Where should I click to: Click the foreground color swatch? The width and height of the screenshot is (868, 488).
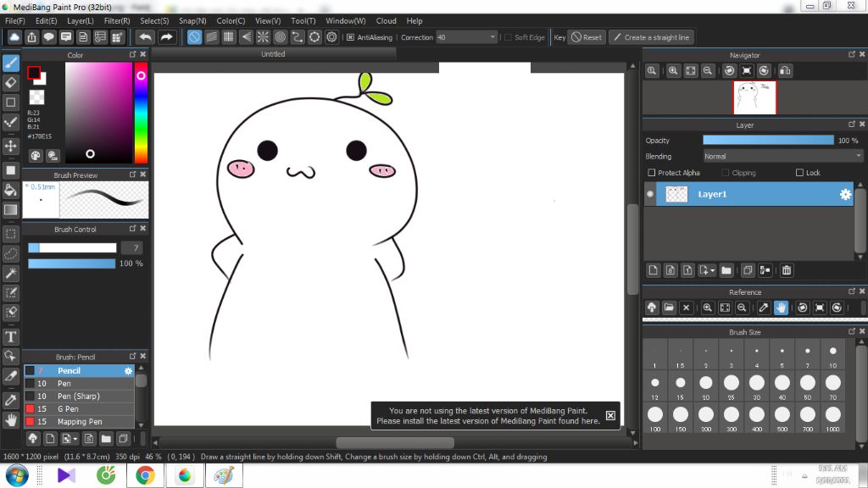[34, 73]
